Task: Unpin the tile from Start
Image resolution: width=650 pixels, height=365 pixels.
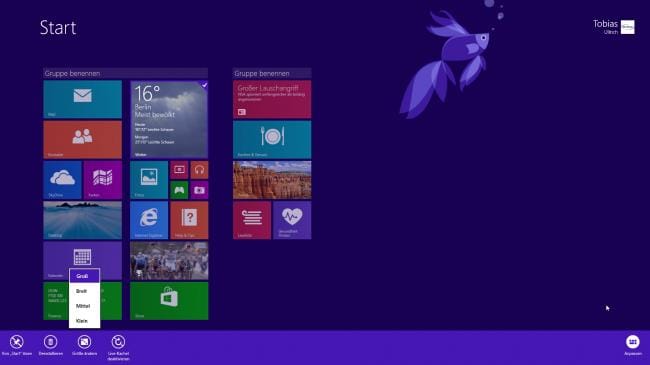Action: [17, 345]
